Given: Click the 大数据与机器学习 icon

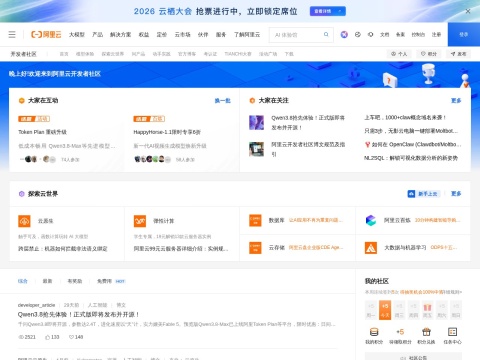Looking at the screenshot, I should pyautogui.click(x=371, y=248).
